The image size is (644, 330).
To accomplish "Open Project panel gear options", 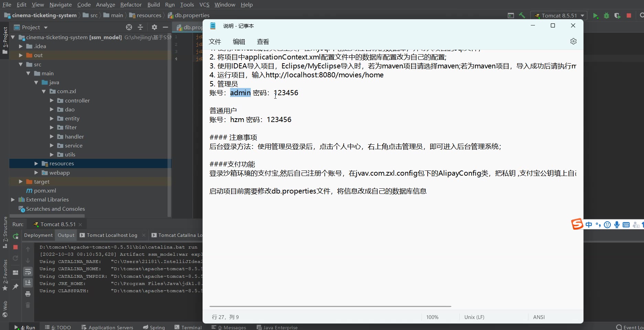I will click(x=154, y=27).
